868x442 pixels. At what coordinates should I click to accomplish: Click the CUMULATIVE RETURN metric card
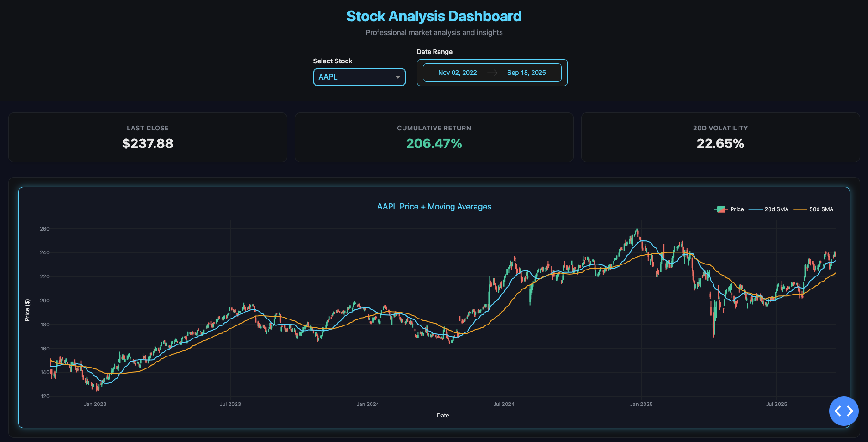click(434, 137)
